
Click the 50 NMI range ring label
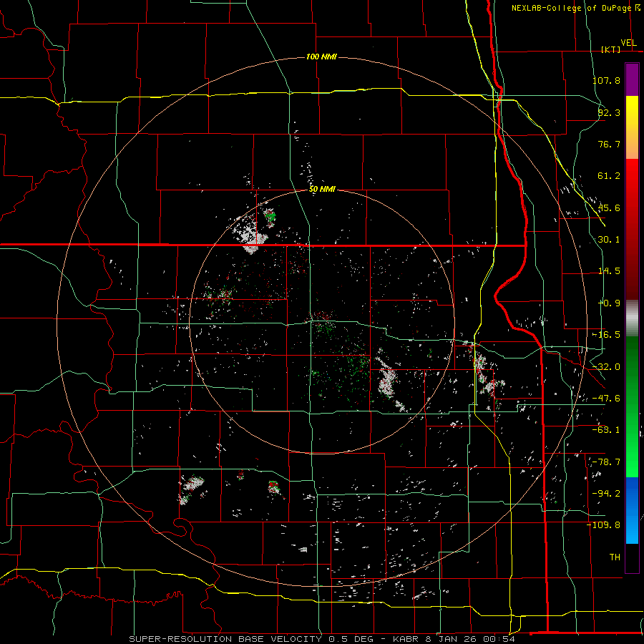coord(322,190)
